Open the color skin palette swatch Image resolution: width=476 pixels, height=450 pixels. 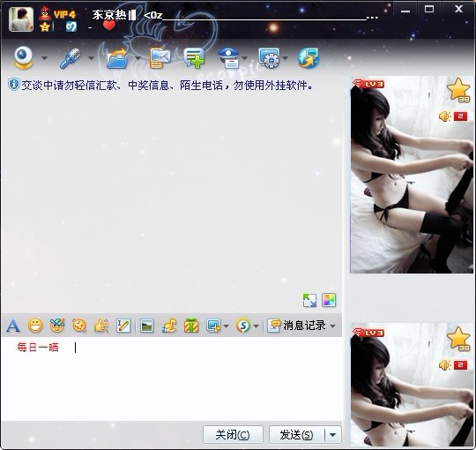coord(329,300)
